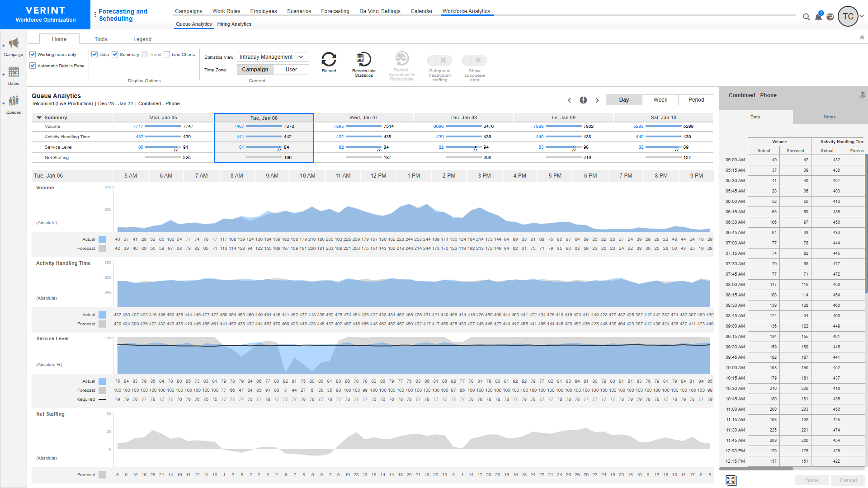Open the Statistics View dropdown

pos(273,57)
